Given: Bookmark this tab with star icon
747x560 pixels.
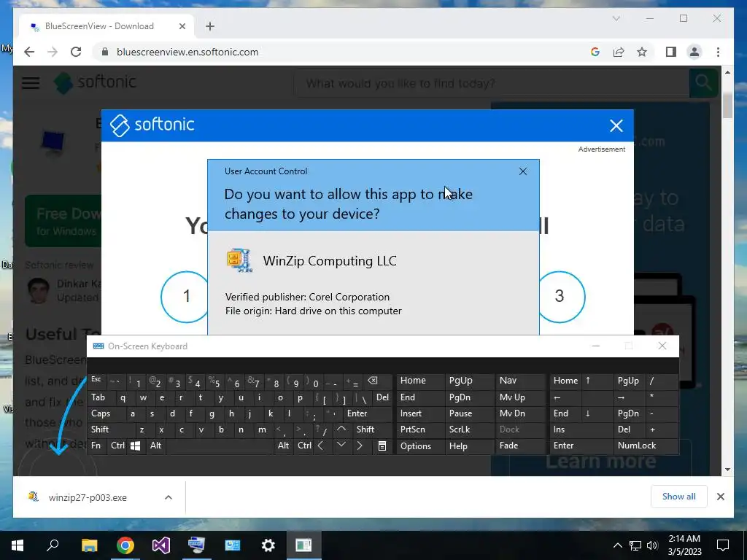Looking at the screenshot, I should pyautogui.click(x=642, y=52).
